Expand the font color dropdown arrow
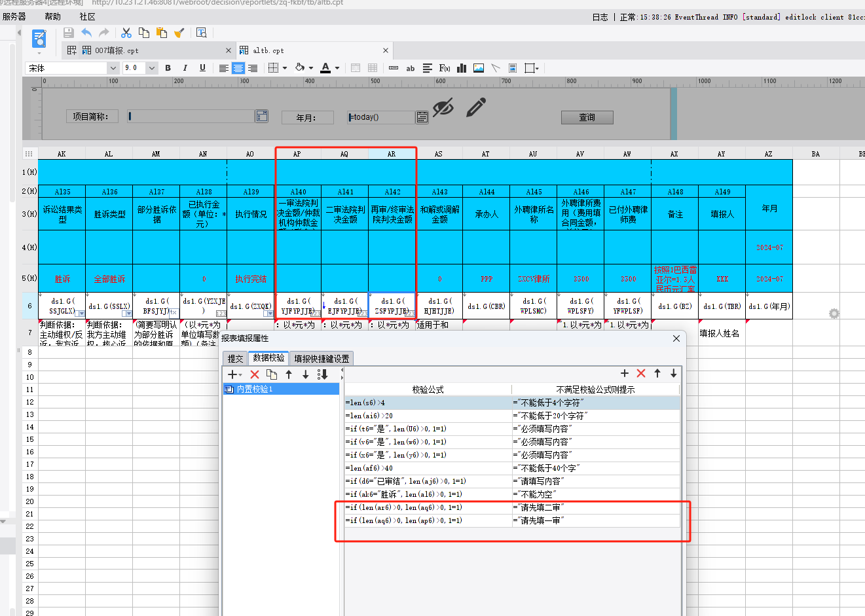The height and width of the screenshot is (616, 865). point(337,68)
